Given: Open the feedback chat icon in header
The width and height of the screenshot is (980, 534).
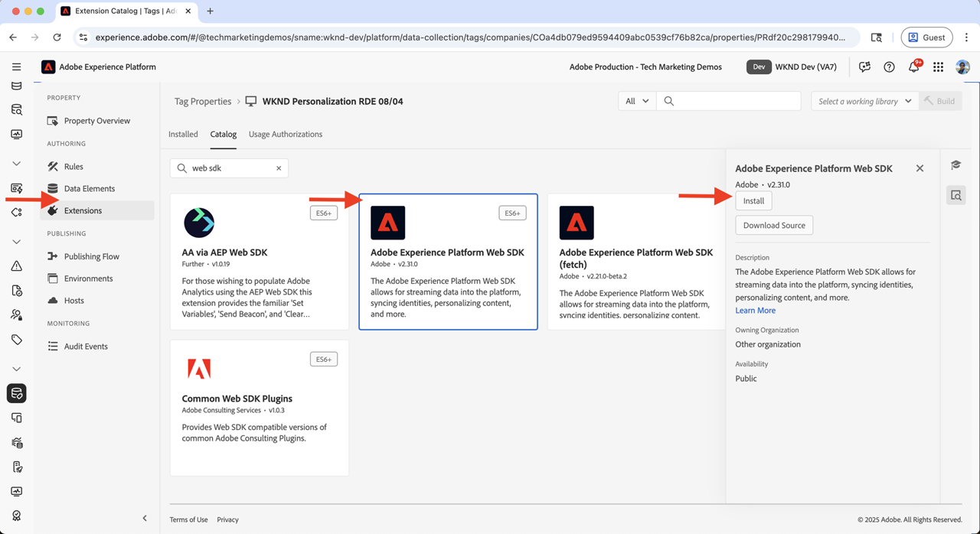Looking at the screenshot, I should pos(864,67).
